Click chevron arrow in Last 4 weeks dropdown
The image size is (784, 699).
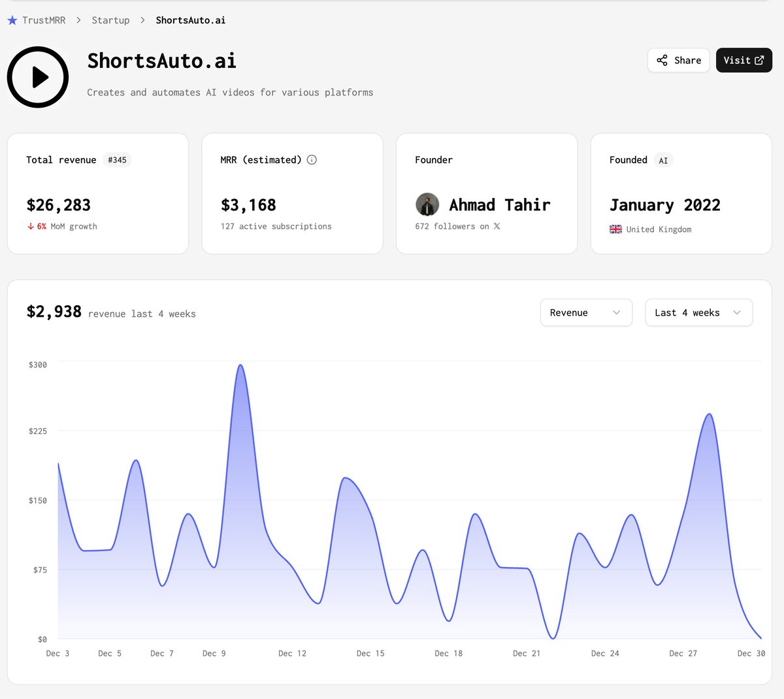pos(737,312)
